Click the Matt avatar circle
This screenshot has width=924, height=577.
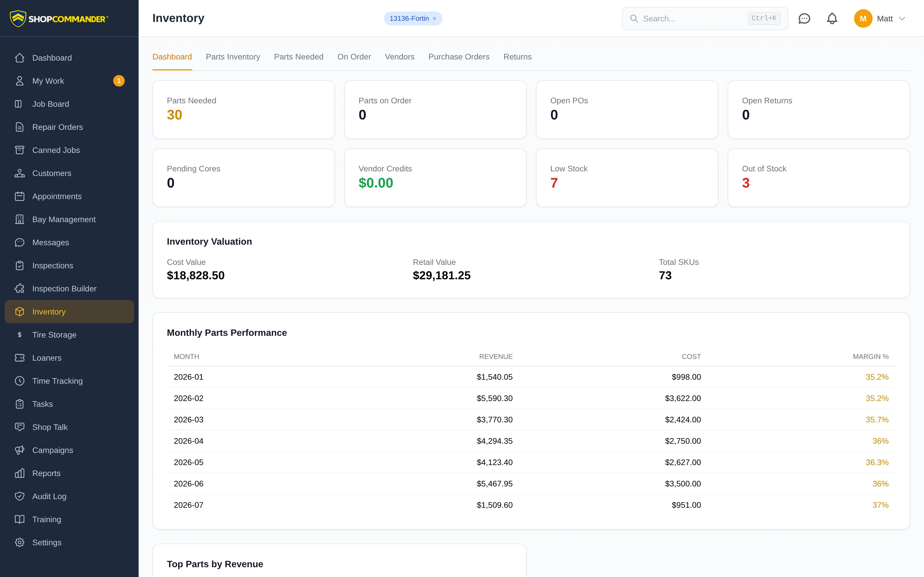click(x=863, y=18)
